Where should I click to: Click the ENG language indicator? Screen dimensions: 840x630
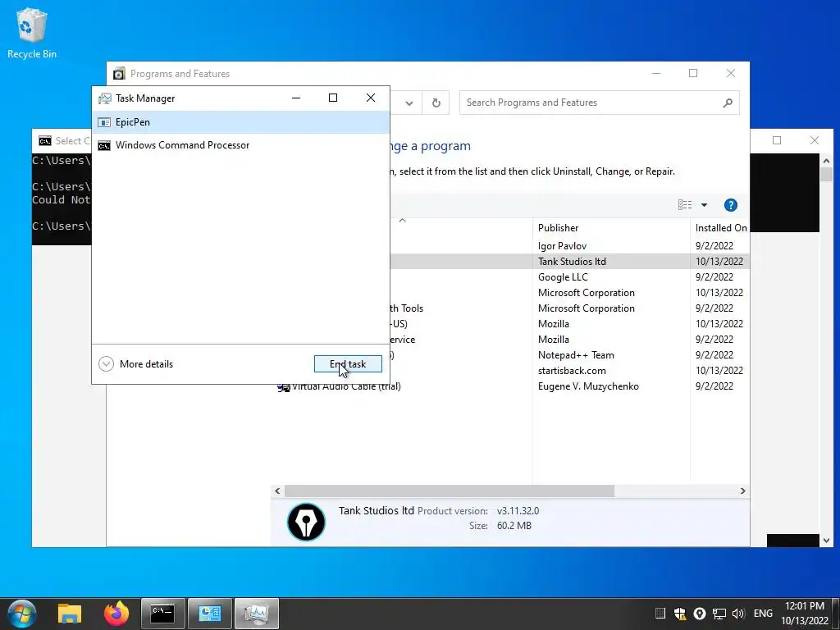[x=763, y=614]
